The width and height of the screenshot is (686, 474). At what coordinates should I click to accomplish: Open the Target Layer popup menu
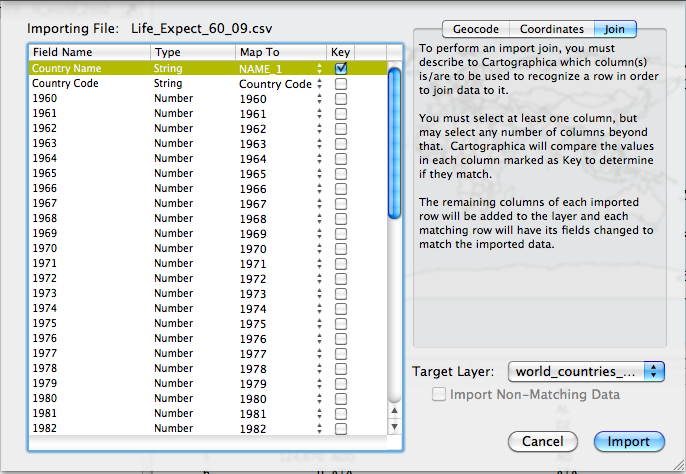tap(586, 372)
